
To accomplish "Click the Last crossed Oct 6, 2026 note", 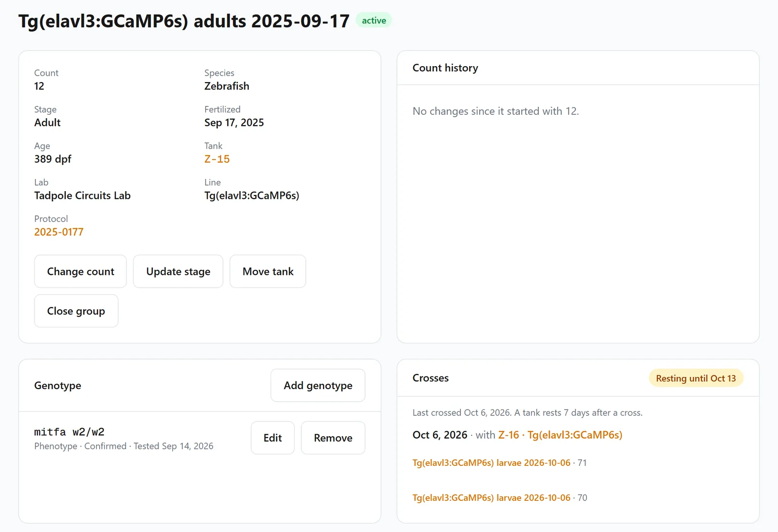I will 528,413.
